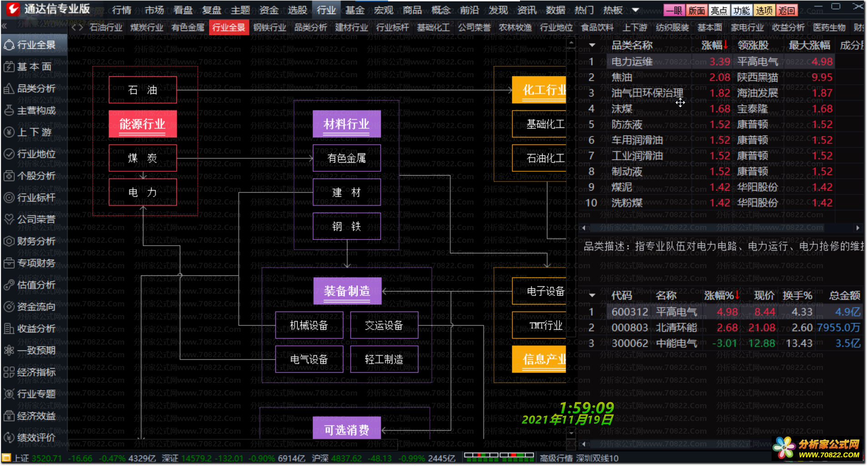Viewport: 868px width, 466px height.
Task: Click the 收益分析 sidebar icon
Action: click(9, 329)
